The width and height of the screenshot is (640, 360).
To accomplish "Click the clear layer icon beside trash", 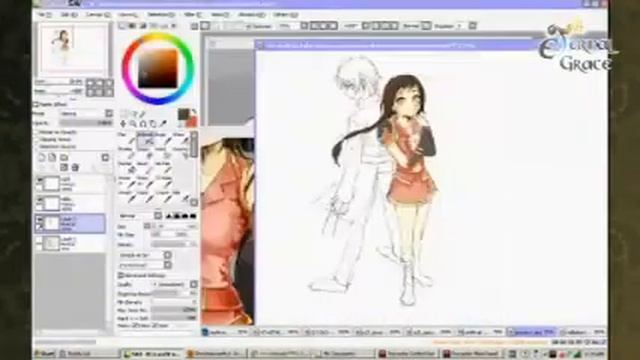I will (x=64, y=167).
